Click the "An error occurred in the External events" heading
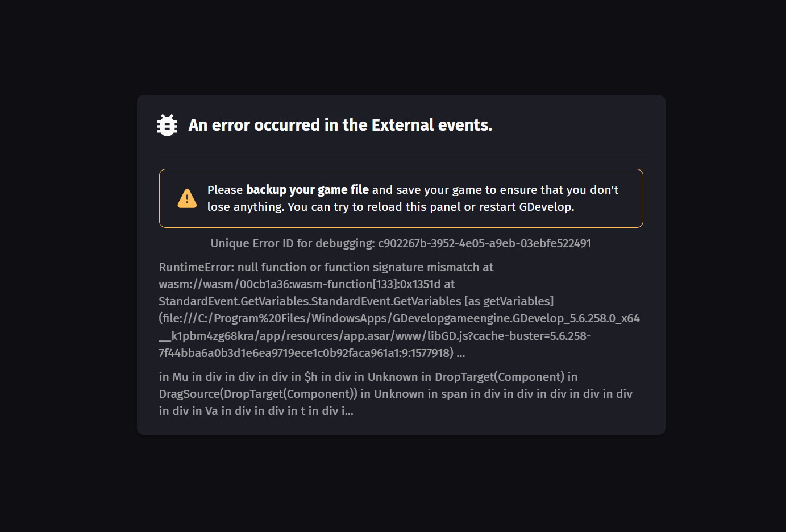The width and height of the screenshot is (786, 532). click(340, 125)
